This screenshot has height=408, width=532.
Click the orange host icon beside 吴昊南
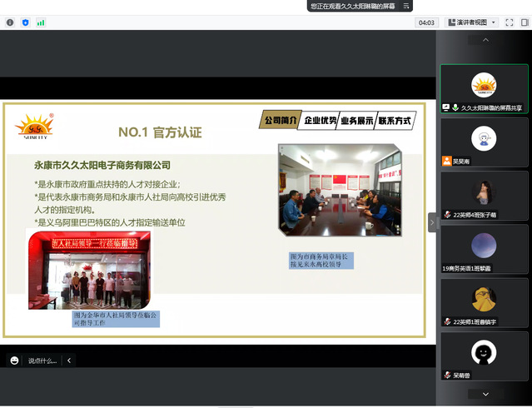pyautogui.click(x=447, y=161)
